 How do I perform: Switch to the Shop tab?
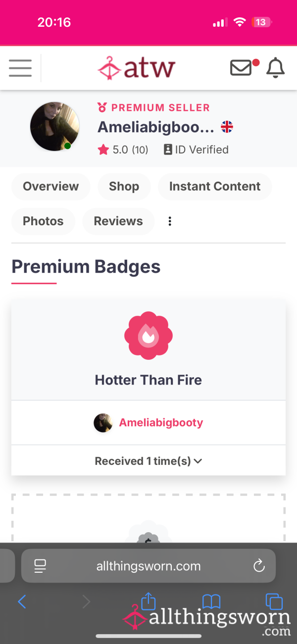coord(124,187)
